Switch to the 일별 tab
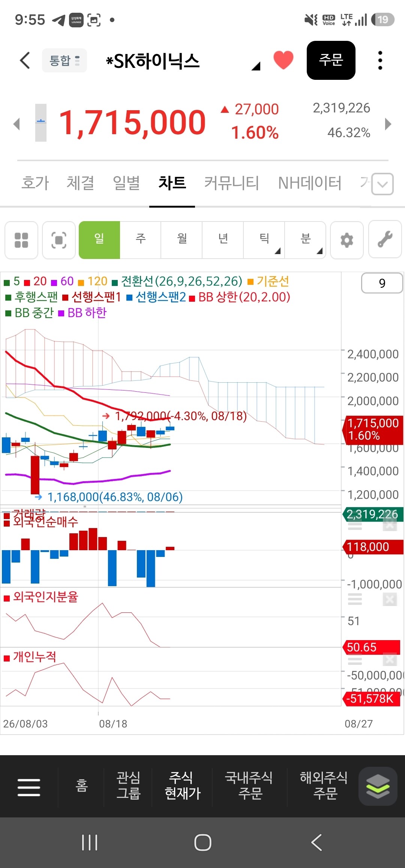The image size is (405, 868). click(x=126, y=183)
